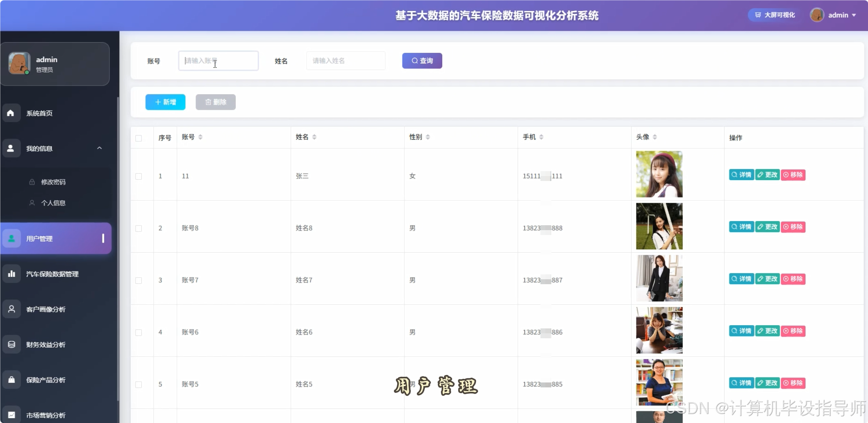Open 客户画像分析 via its person icon
Viewport: 868px width, 423px height.
pos(11,309)
